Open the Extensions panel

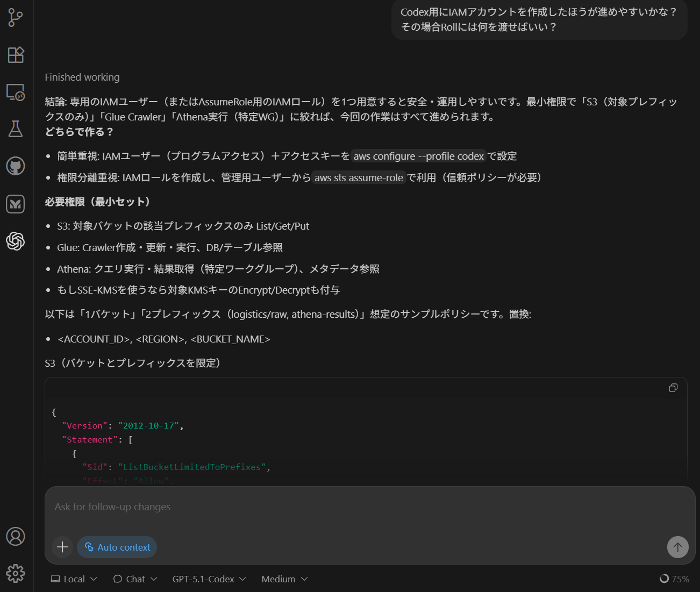(x=16, y=54)
